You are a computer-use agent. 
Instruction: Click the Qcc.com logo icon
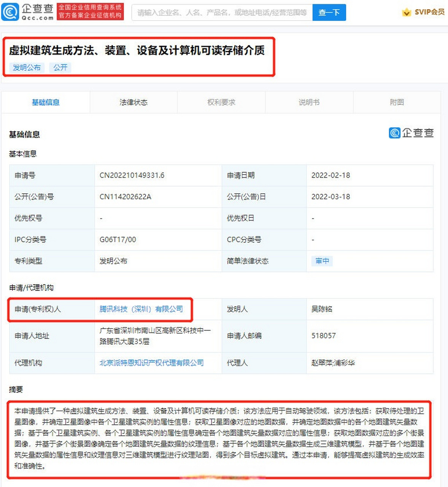[10, 12]
